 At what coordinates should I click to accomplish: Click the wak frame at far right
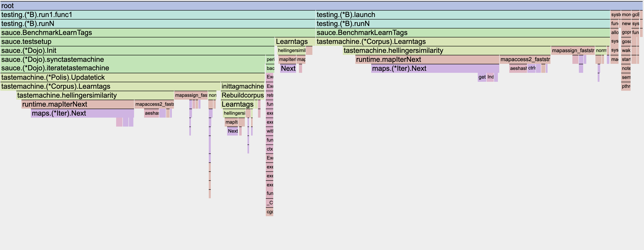[626, 51]
